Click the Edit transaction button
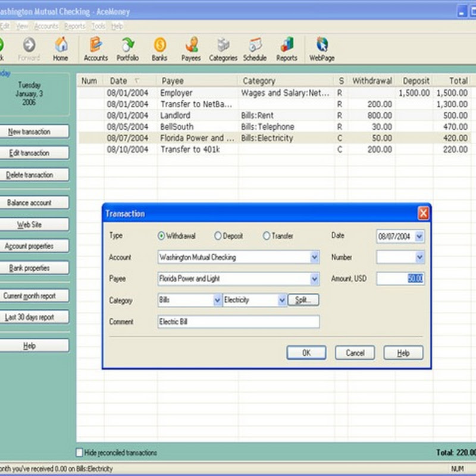Image resolution: width=476 pixels, height=476 pixels. tap(34, 153)
